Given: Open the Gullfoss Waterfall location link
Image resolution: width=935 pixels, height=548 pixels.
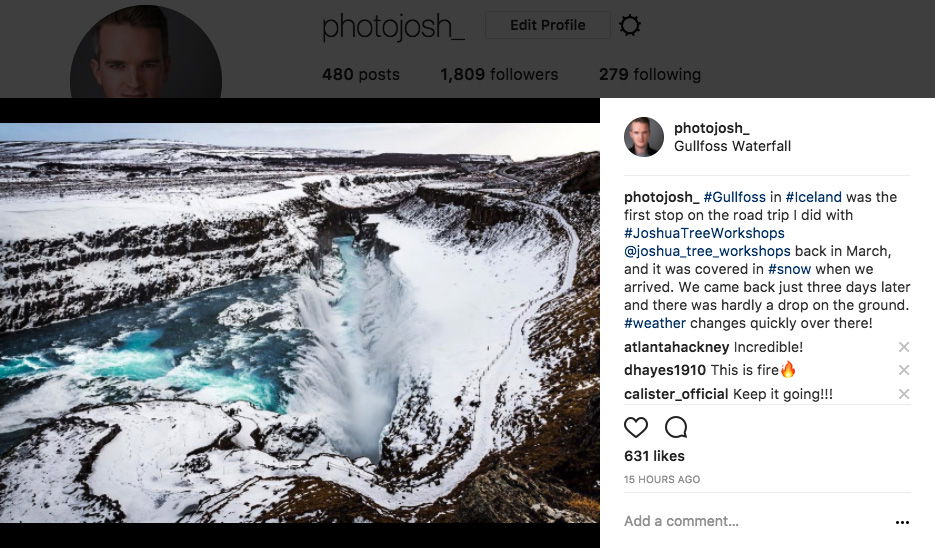Looking at the screenshot, I should 732,146.
